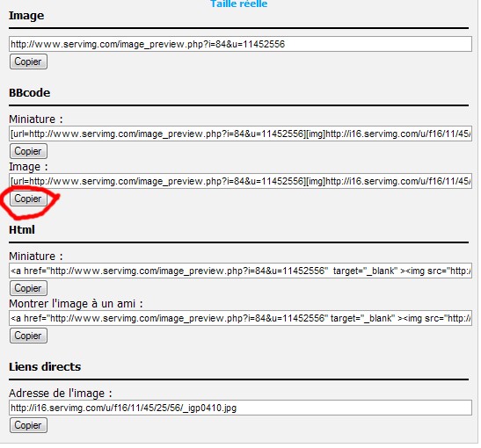Copy the image preview URL under Image heading
The height and width of the screenshot is (448, 481).
click(28, 61)
